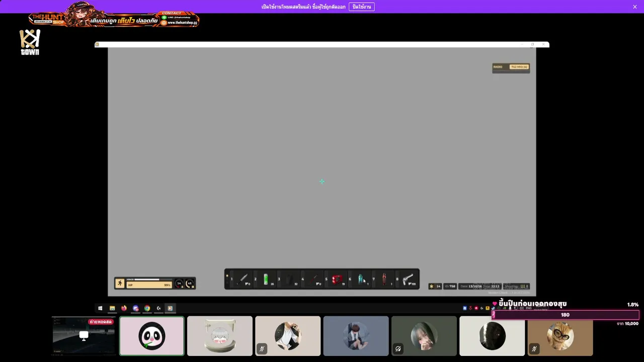644x362 pixels.
Task: Click the teal crosshair in game view
Action: [322, 182]
